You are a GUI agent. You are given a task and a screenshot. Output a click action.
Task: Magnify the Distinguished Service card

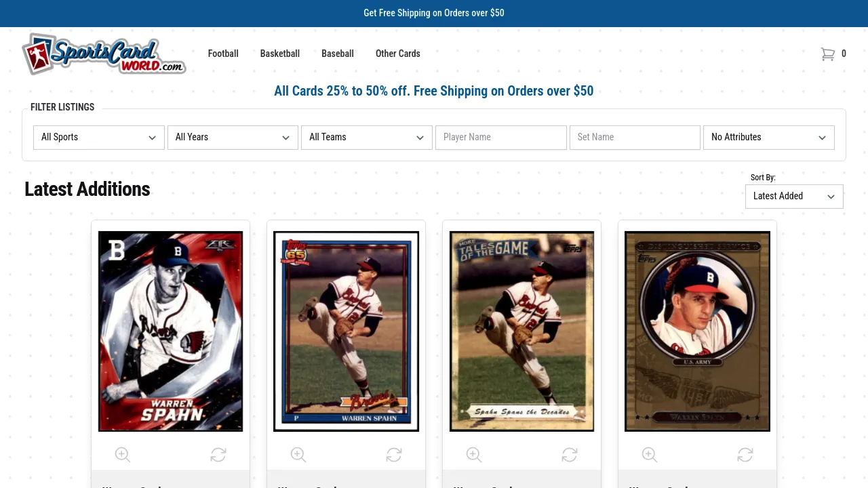650,455
